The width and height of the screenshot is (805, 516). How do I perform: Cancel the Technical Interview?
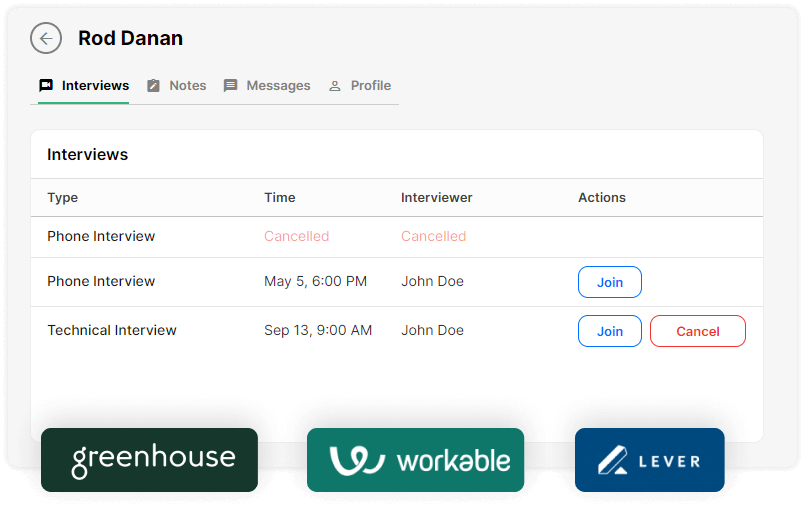pyautogui.click(x=698, y=331)
